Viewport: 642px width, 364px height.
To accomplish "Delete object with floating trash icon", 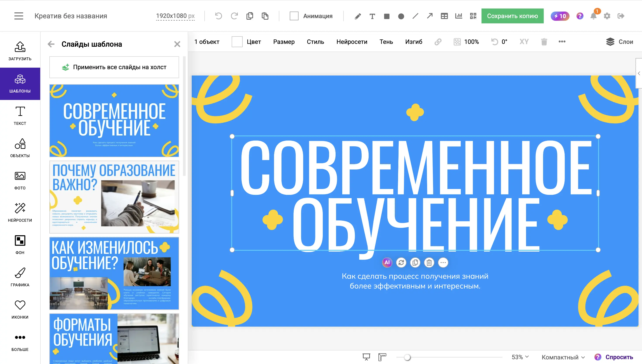I will (429, 263).
